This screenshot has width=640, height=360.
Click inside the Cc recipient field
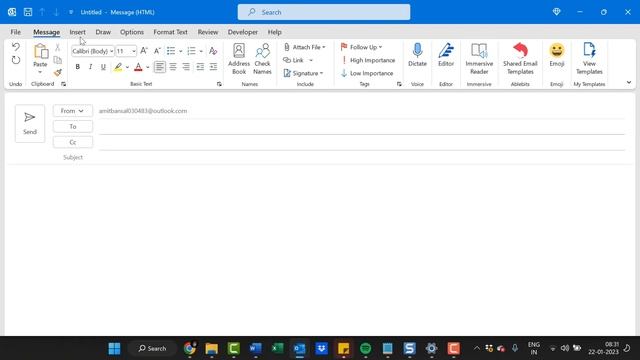pyautogui.click(x=361, y=143)
